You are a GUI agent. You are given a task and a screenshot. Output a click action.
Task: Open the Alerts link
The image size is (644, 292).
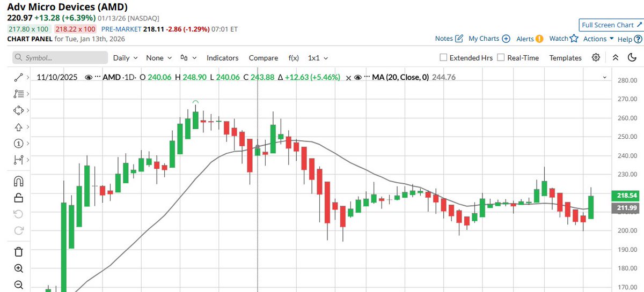pyautogui.click(x=525, y=39)
